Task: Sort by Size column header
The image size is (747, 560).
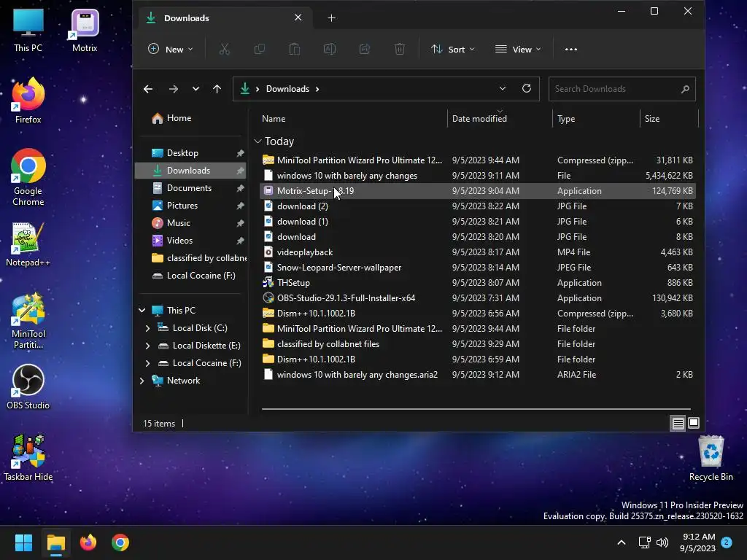Action: (669, 119)
